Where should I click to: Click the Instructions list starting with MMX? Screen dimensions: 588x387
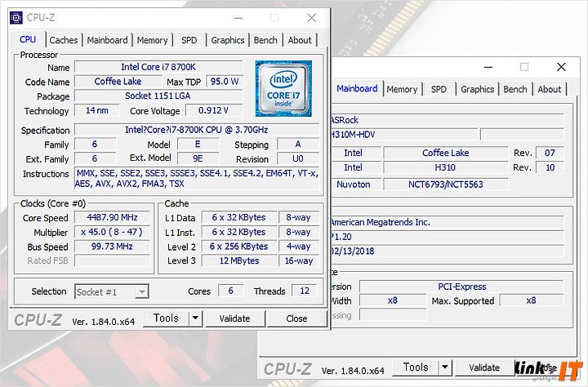coord(197,178)
